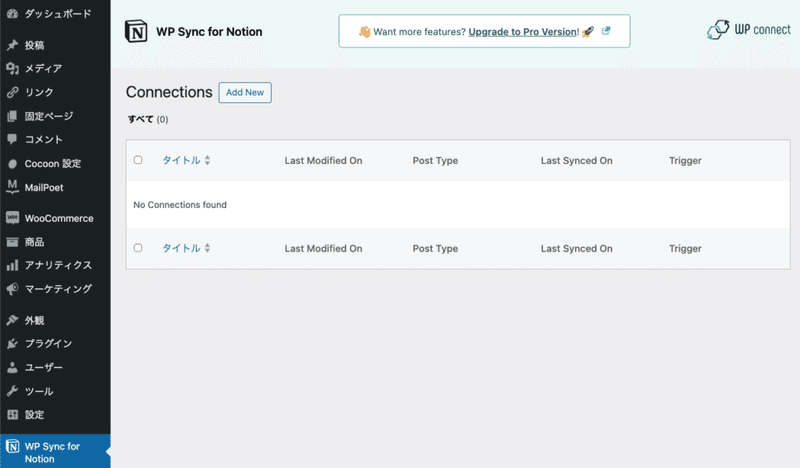Click the Connections page heading
The height and width of the screenshot is (468, 800).
(169, 92)
